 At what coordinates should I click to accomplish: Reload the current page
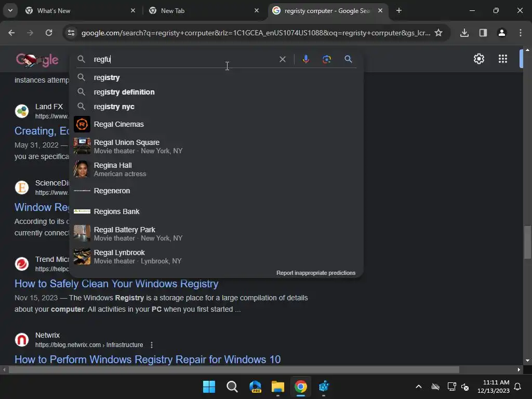49,33
